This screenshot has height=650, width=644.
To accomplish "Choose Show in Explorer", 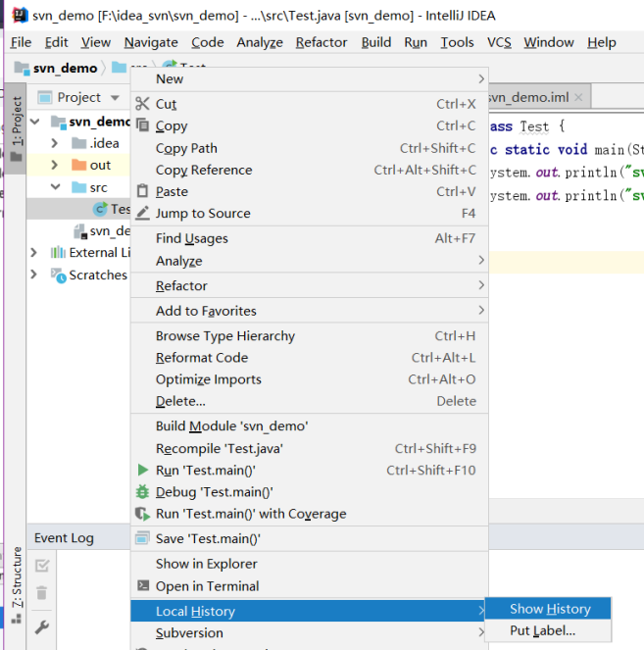I will [x=309, y=564].
